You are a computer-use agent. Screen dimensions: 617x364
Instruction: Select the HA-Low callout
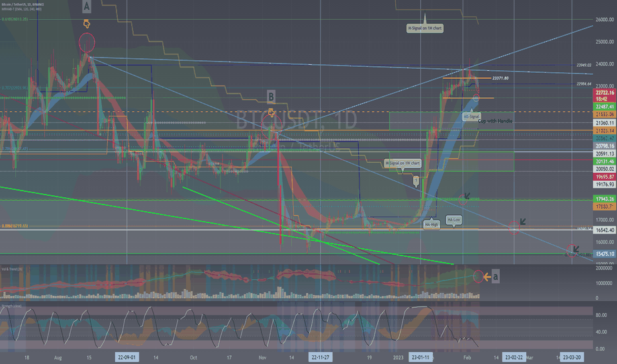[x=453, y=220]
